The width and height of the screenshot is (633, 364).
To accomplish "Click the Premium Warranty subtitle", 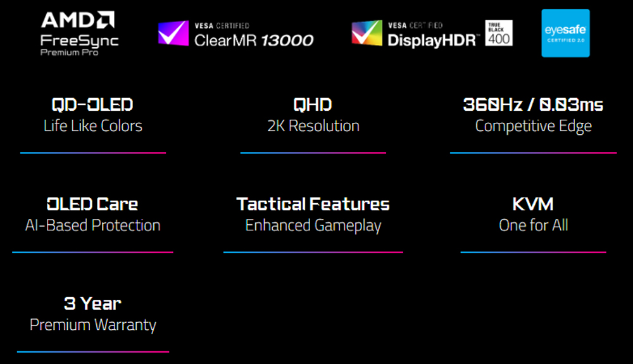I will pyautogui.click(x=93, y=325).
